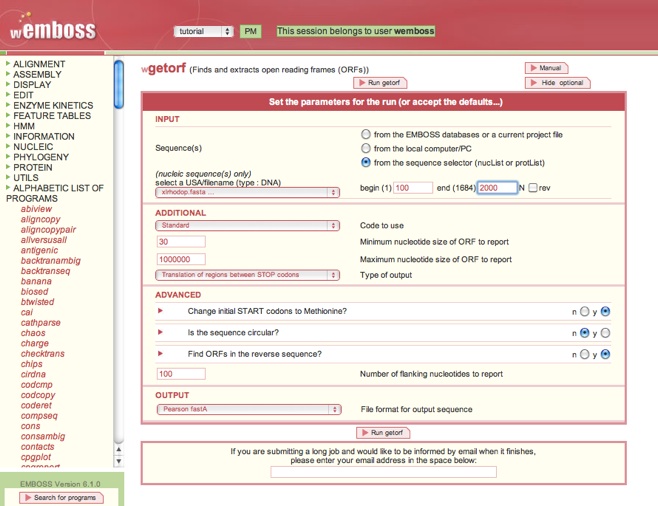Click red arrow beside Change initial START codons
This screenshot has height=506, width=658.
(x=160, y=311)
